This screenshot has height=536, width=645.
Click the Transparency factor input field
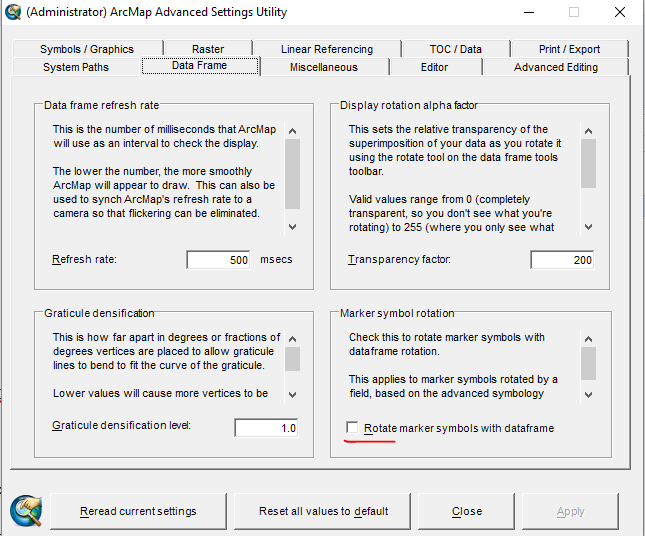pos(562,260)
